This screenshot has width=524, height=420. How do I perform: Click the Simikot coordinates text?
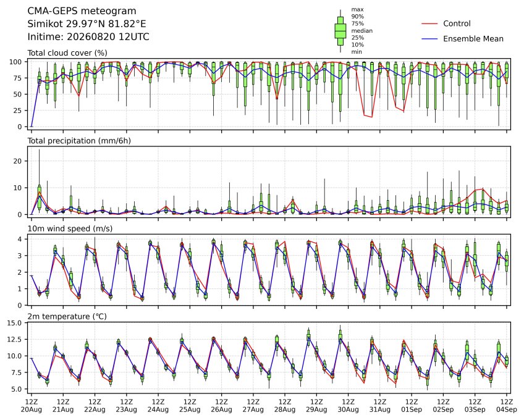pyautogui.click(x=87, y=24)
